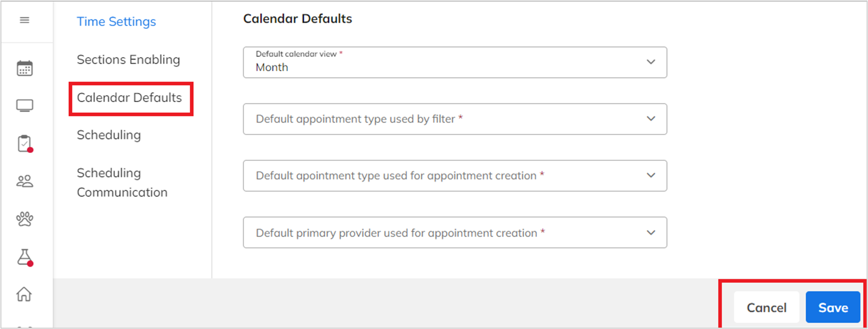Expand the Default calendar view dropdown
This screenshot has width=868, height=329.
click(x=455, y=62)
